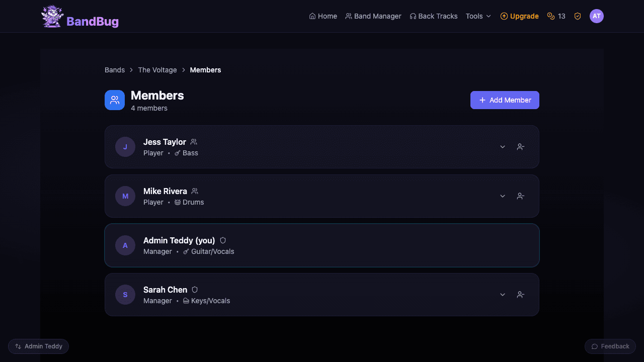Click the shield verification icon in the navbar

point(577,16)
